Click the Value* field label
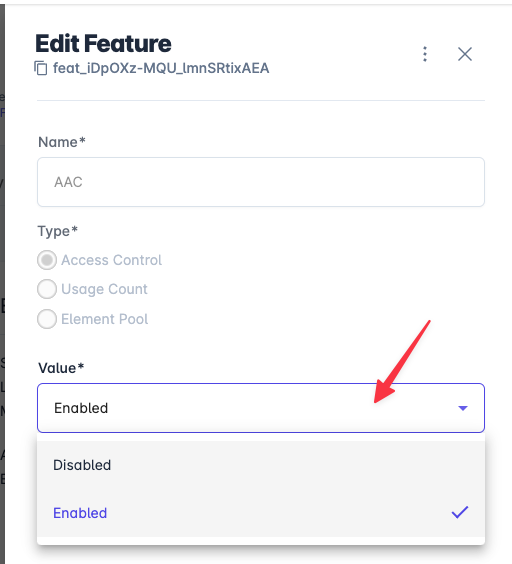Screen dimensions: 512x564 (x=61, y=368)
